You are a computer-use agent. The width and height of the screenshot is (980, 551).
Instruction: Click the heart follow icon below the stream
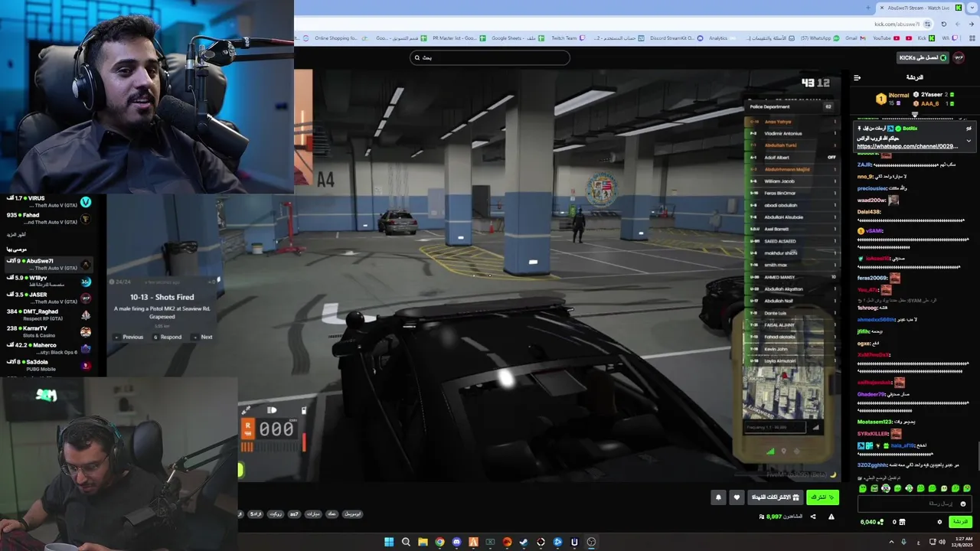(737, 497)
